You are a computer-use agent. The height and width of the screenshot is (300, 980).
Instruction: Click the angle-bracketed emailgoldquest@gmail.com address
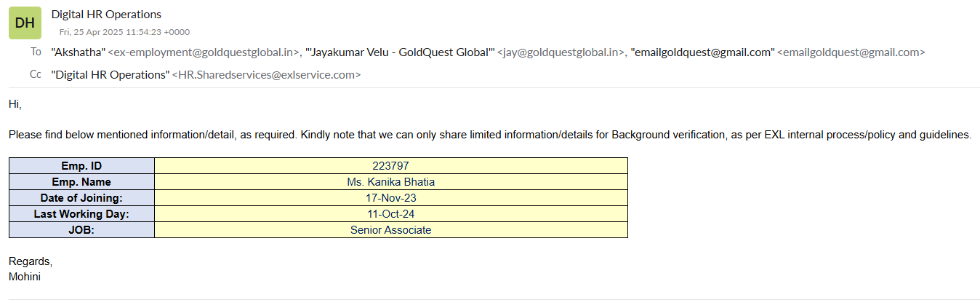point(851,52)
